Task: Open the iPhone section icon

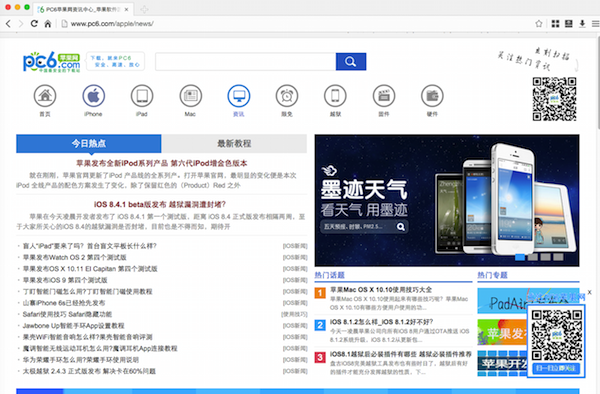Action: click(93, 96)
